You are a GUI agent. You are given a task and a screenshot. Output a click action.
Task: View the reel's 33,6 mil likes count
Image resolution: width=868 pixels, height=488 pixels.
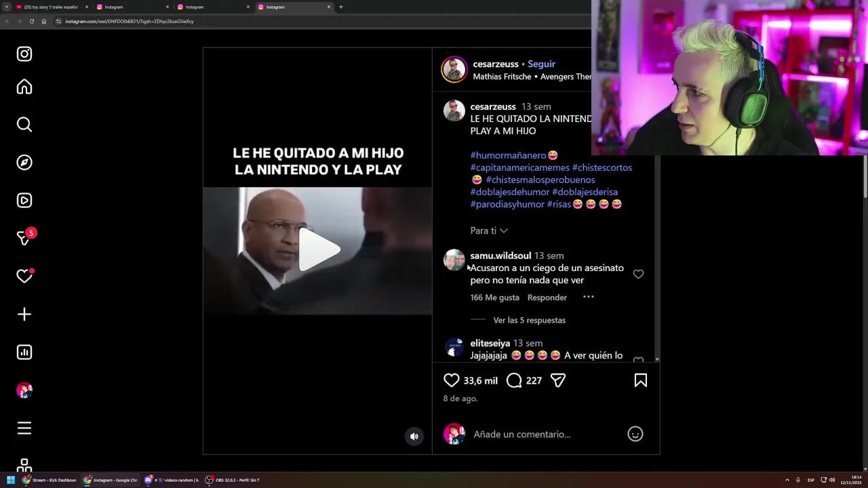click(x=480, y=381)
